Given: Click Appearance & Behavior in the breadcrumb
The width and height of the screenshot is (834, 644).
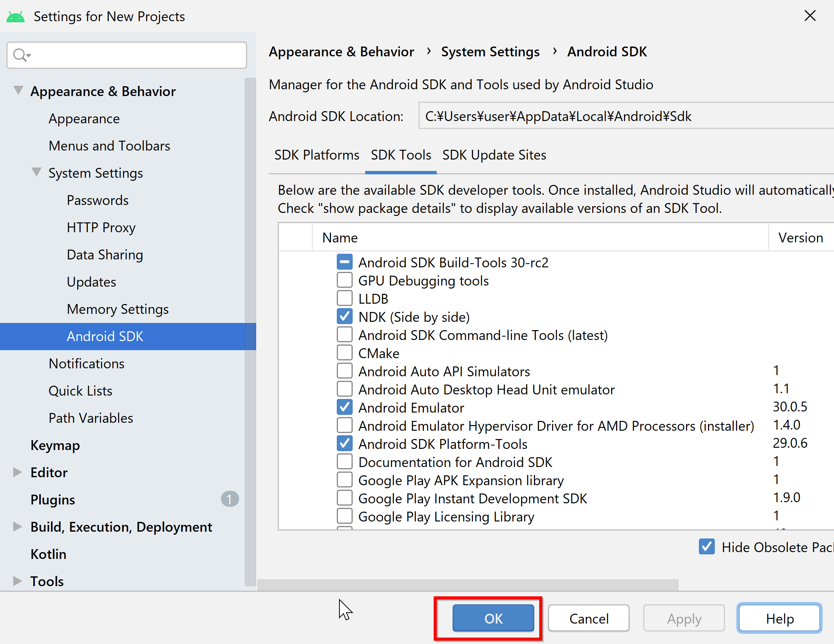Looking at the screenshot, I should point(341,51).
